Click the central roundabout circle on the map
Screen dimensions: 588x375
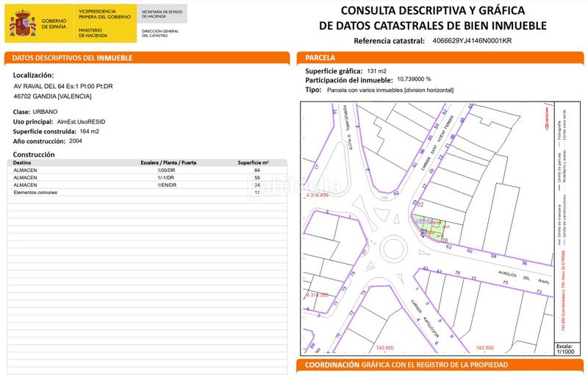(393, 249)
